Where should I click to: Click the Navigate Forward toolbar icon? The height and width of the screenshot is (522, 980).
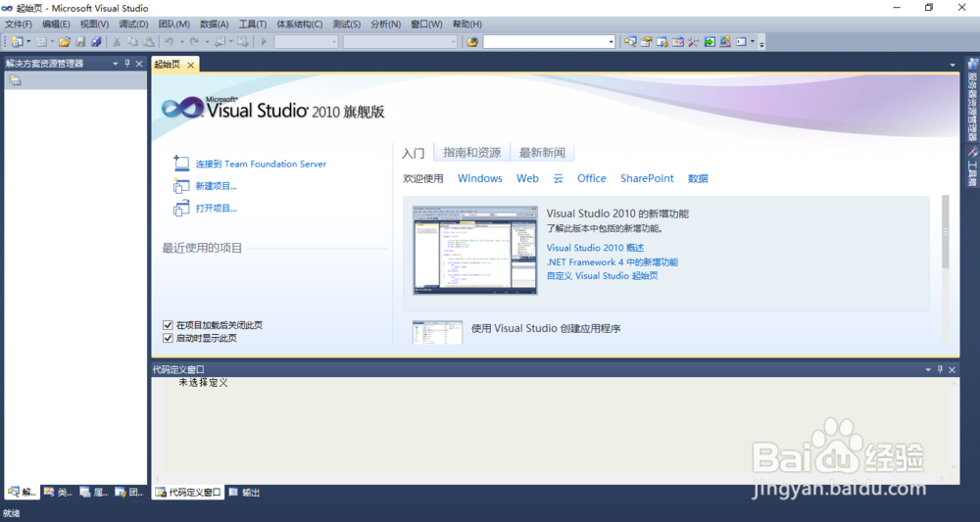coord(242,42)
